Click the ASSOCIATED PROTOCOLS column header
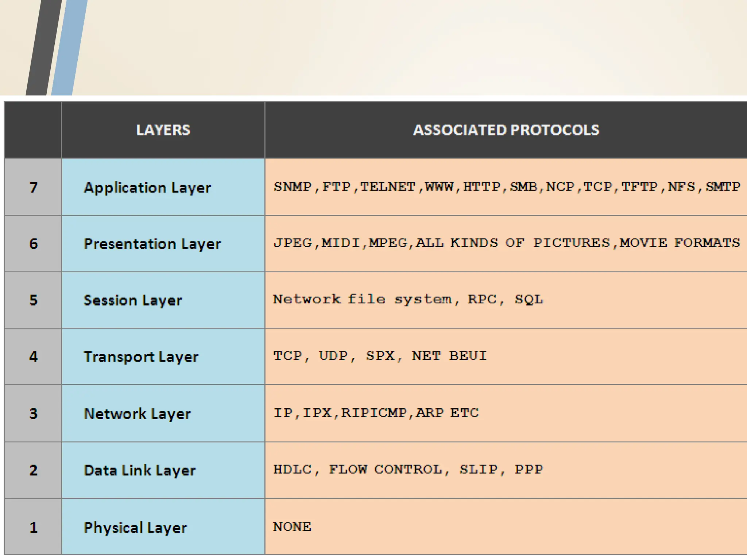 tap(506, 130)
